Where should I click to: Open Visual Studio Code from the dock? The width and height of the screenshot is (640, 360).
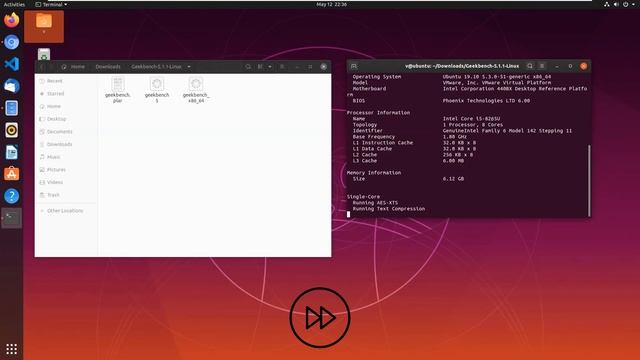click(11, 64)
